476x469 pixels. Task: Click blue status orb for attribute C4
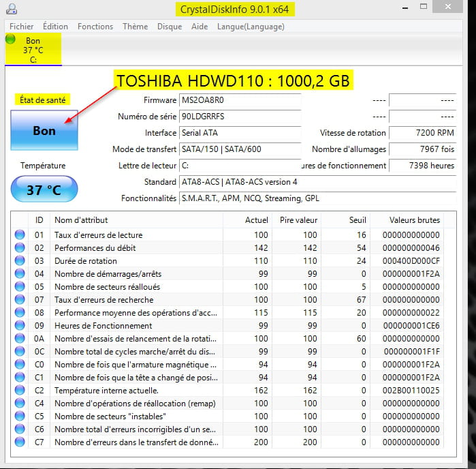pyautogui.click(x=20, y=403)
